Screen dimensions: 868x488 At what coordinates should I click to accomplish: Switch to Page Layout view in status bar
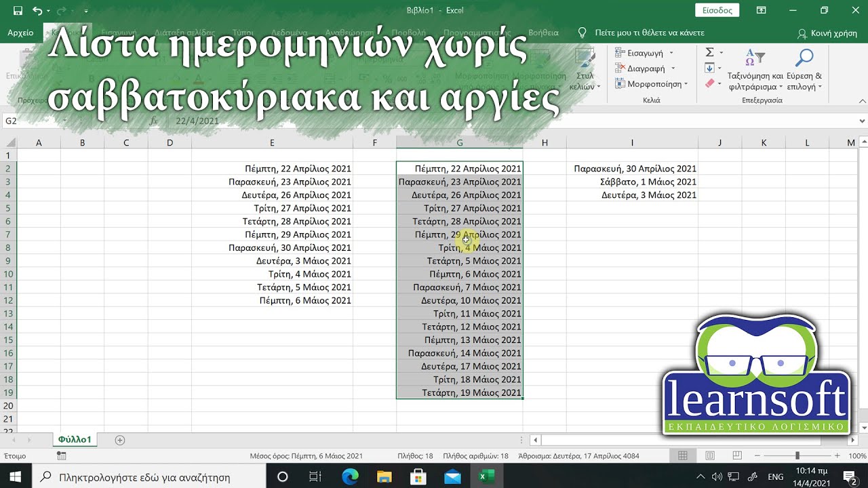tap(709, 456)
